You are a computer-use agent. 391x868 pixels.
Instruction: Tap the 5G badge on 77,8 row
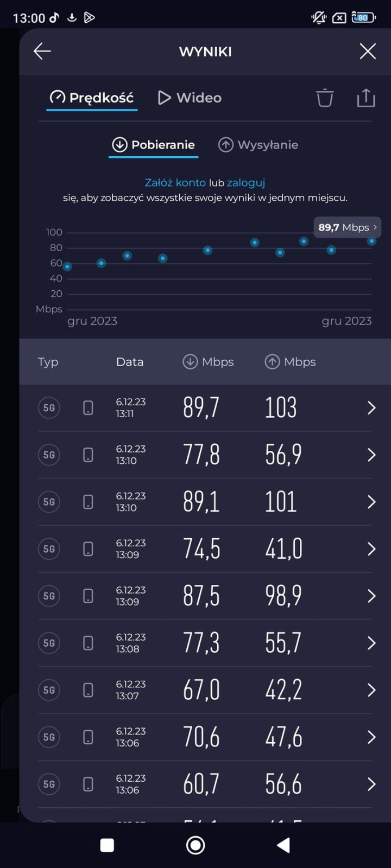pos(49,455)
